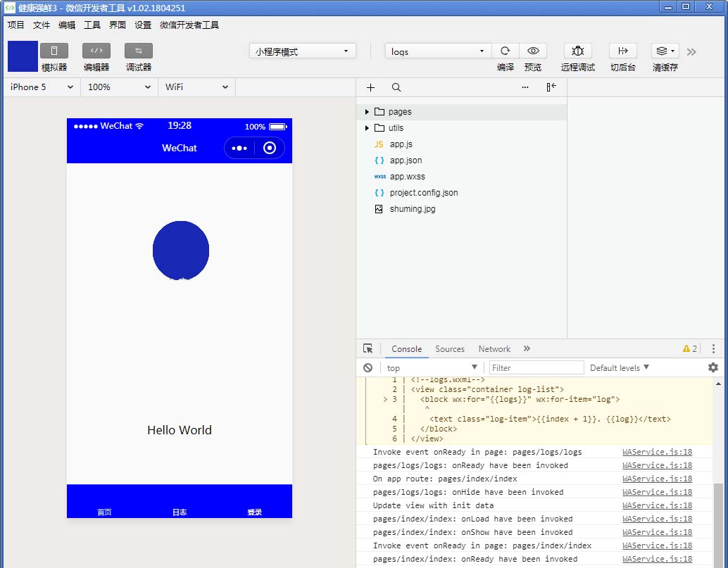Click the plus icon to add file
The height and width of the screenshot is (568, 728).
pyautogui.click(x=370, y=87)
